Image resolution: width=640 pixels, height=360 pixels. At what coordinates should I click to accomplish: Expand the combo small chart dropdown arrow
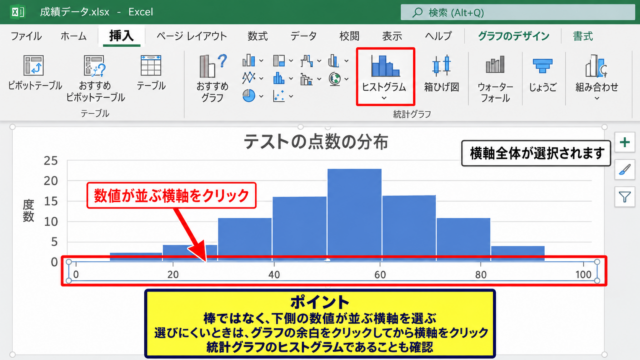coord(346,61)
